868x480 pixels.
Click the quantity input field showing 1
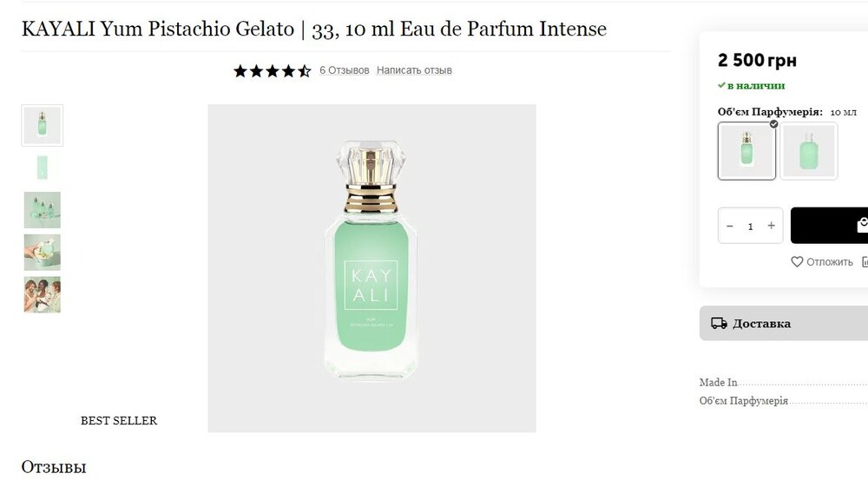[751, 226]
